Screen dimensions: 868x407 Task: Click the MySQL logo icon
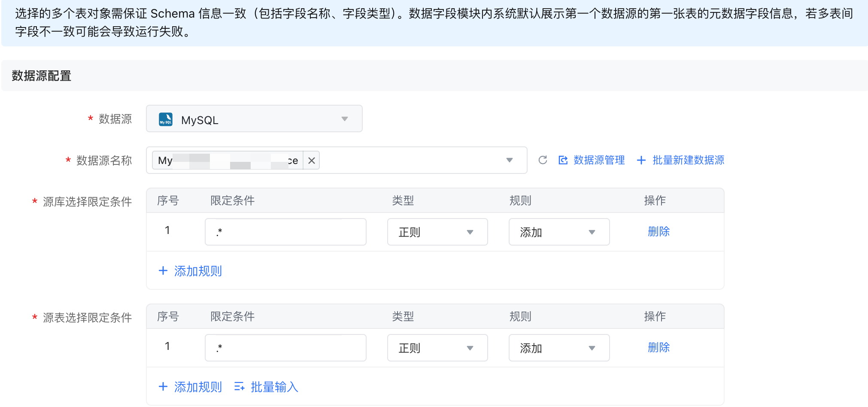(166, 119)
